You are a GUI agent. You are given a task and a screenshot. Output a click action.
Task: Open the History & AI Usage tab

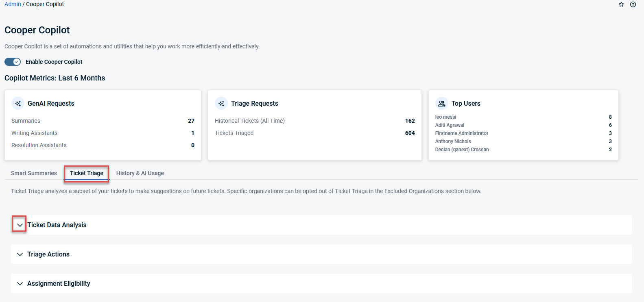click(140, 173)
